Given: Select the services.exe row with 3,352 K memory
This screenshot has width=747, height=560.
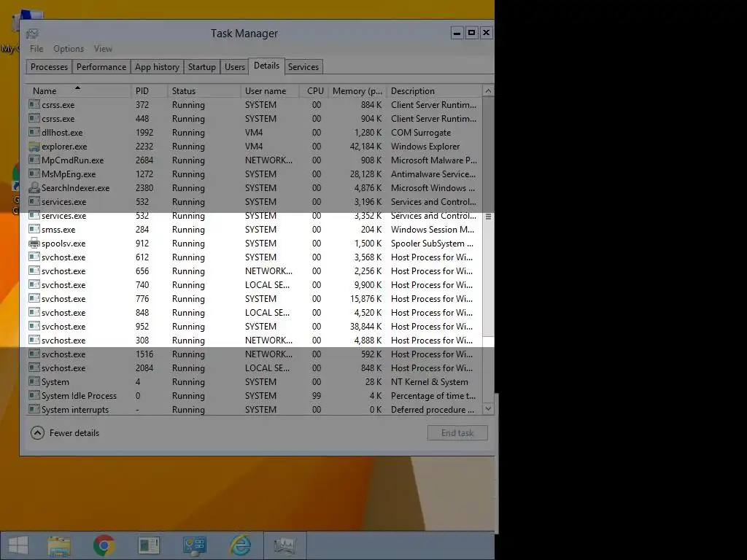Looking at the screenshot, I should 255,215.
